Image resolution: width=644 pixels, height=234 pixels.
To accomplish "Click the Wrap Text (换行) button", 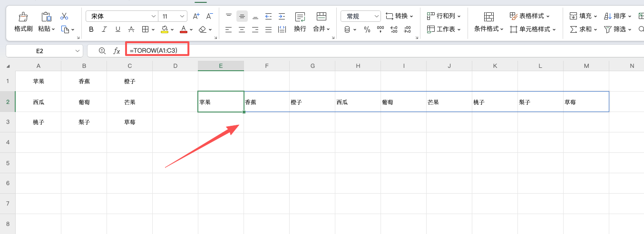I will coord(300,22).
